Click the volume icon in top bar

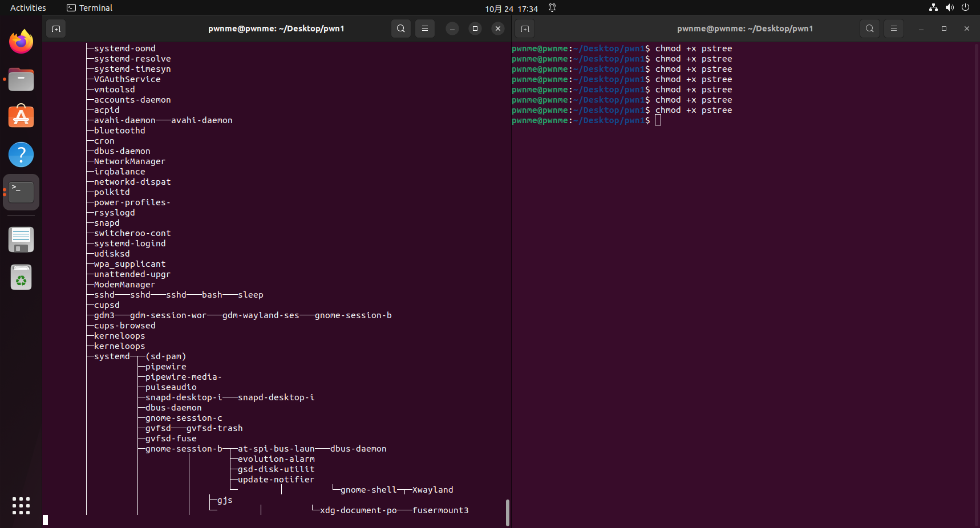click(x=949, y=7)
